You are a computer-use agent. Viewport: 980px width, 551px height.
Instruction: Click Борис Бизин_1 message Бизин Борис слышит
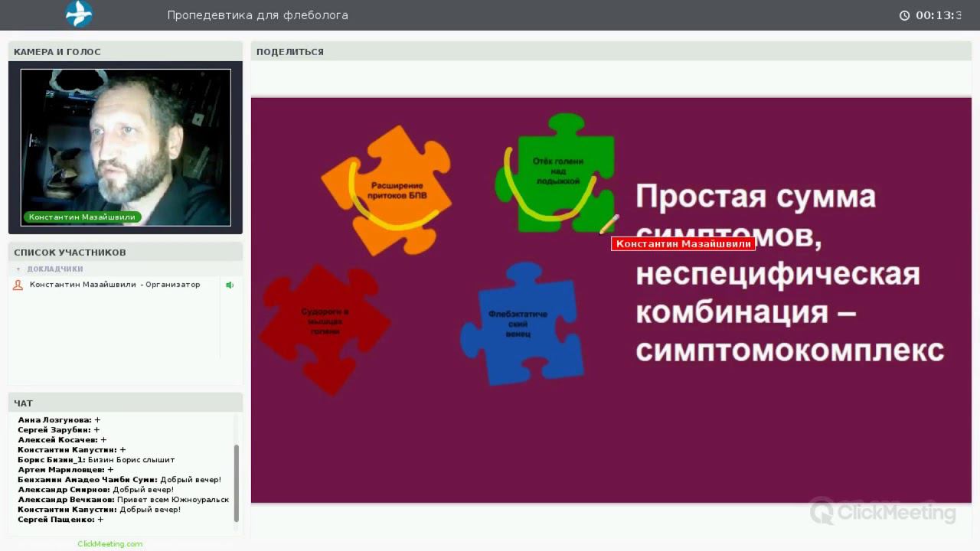[96, 460]
